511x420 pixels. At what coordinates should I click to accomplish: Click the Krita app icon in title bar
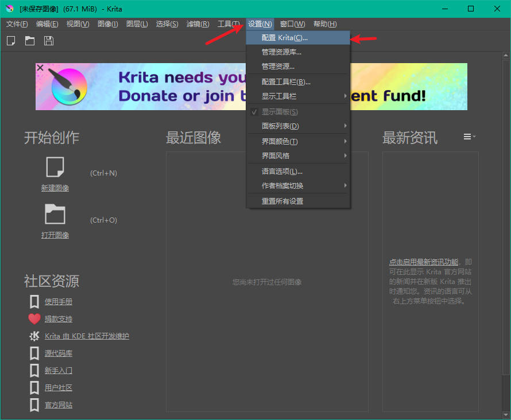pos(10,9)
